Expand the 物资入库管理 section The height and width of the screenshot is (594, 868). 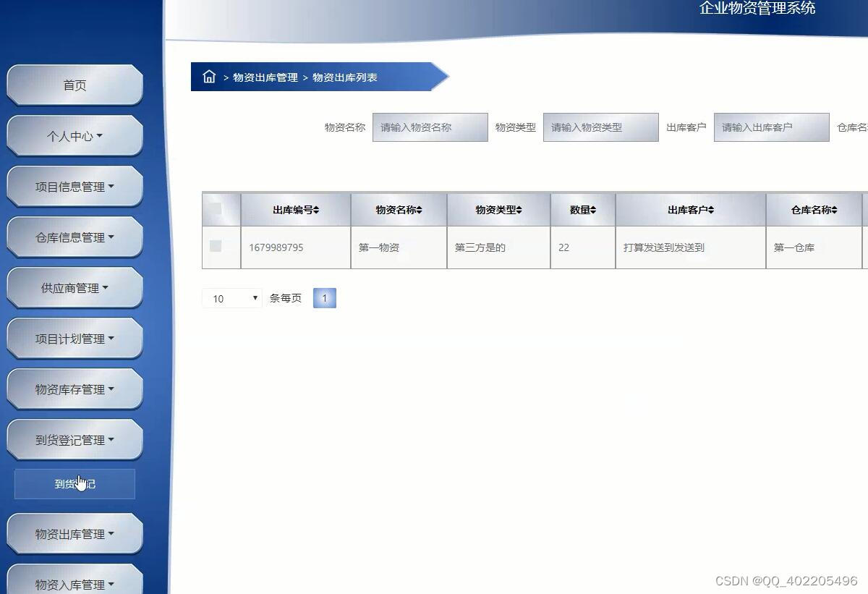pos(75,584)
